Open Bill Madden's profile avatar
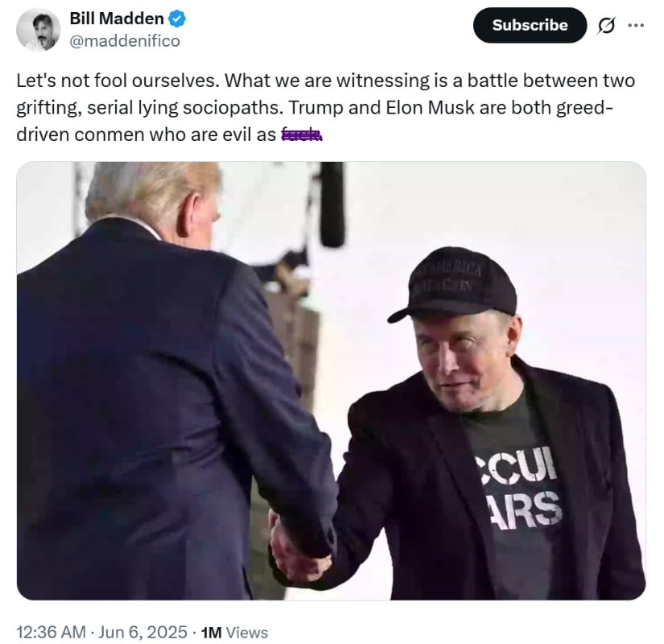Screen dimensions: 664x644 click(38, 30)
